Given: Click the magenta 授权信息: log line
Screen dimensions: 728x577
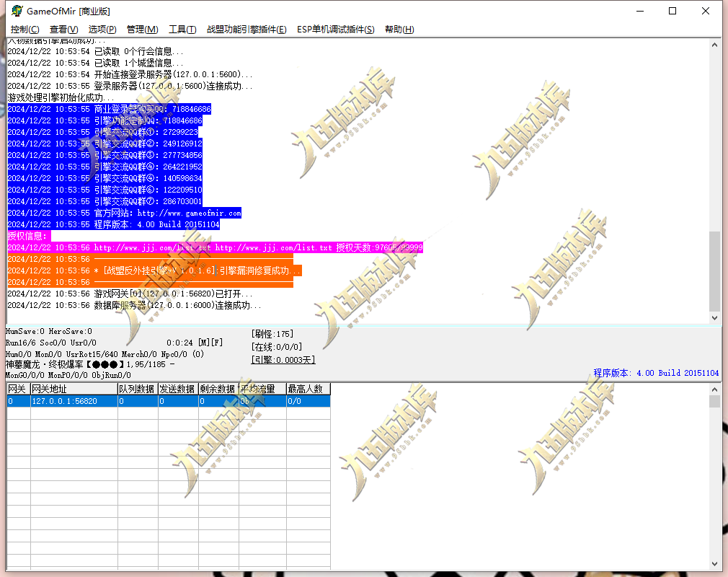Looking at the screenshot, I should [x=29, y=236].
